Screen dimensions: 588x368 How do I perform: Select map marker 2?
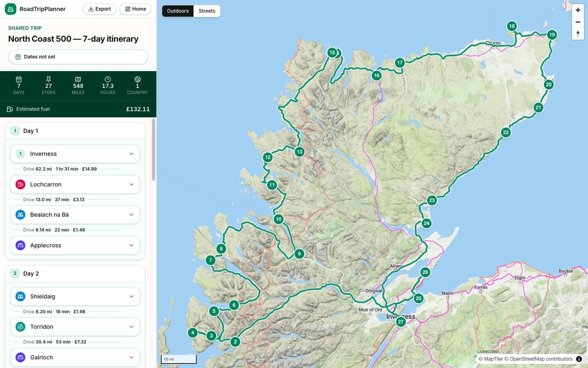pyautogui.click(x=235, y=341)
